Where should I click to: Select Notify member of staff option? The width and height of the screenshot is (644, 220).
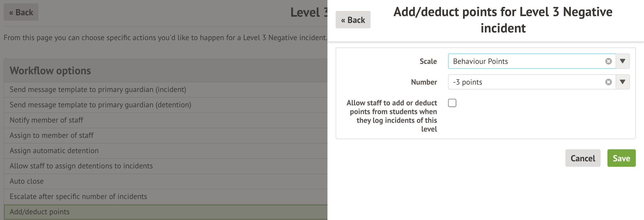(x=47, y=120)
